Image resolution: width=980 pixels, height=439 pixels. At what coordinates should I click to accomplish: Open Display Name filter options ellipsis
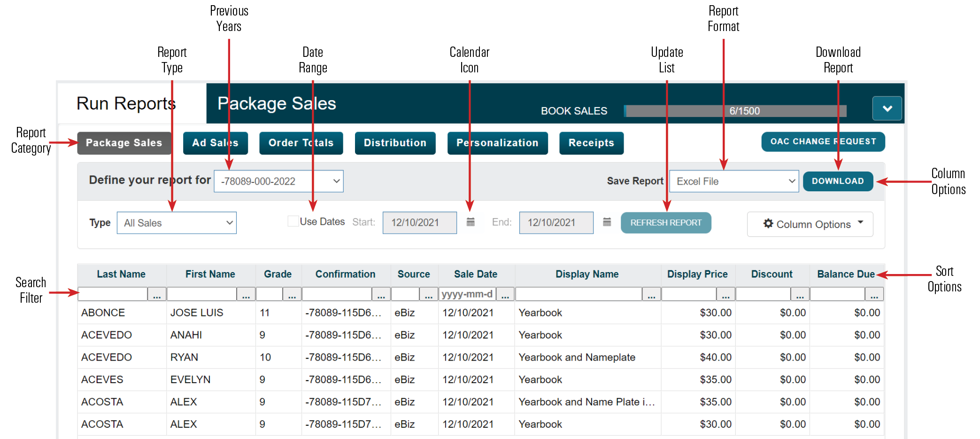(x=651, y=295)
